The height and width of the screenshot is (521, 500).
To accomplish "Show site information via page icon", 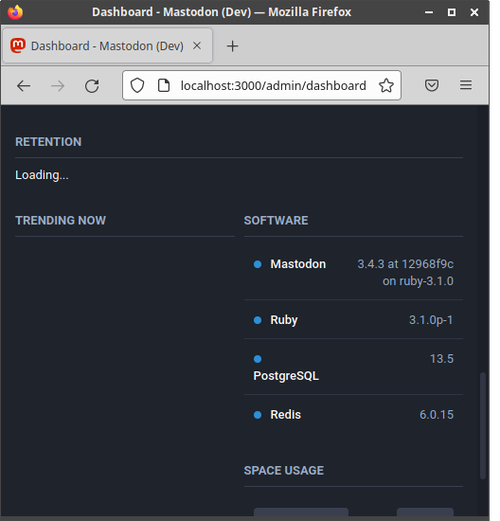I will 163,86.
